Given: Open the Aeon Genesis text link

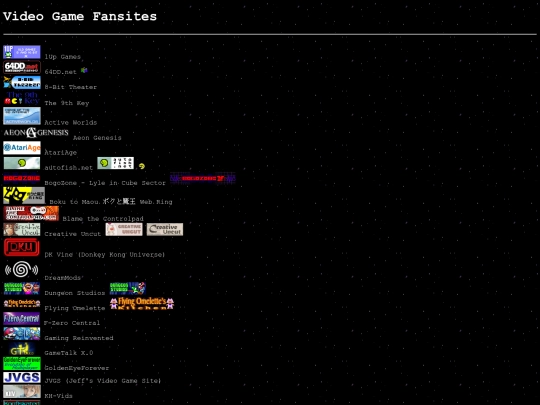Looking at the screenshot, I should point(97,138).
